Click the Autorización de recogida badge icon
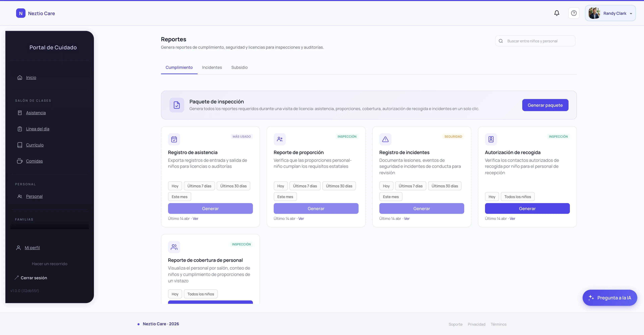This screenshot has width=644, height=335. [491, 139]
